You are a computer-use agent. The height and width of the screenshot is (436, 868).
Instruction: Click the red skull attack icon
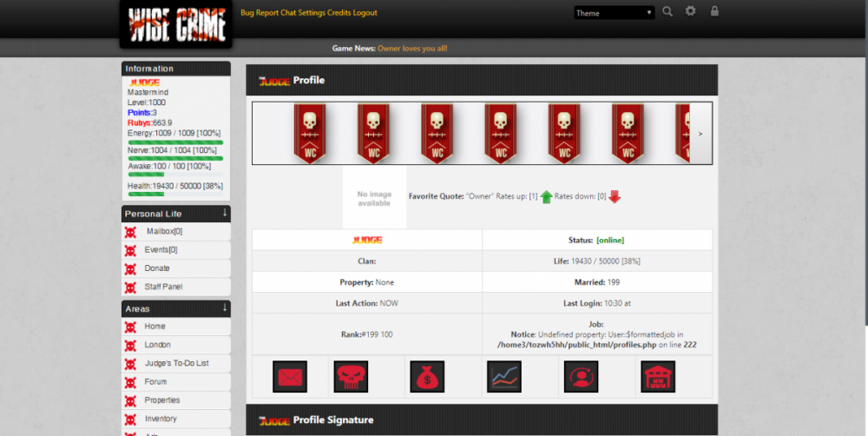point(351,377)
